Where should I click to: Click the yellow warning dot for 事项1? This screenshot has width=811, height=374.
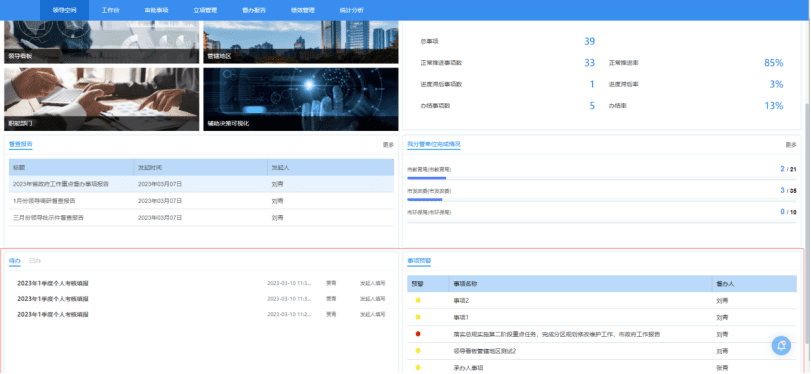418,317
